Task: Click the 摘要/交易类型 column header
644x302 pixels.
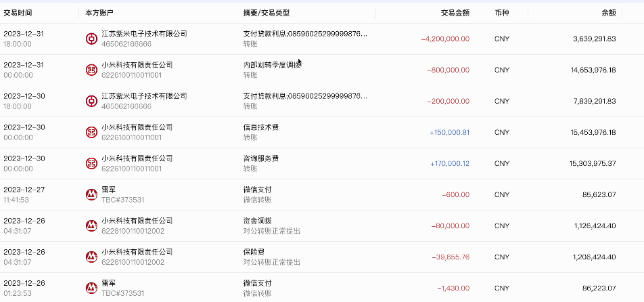Action: click(x=266, y=13)
